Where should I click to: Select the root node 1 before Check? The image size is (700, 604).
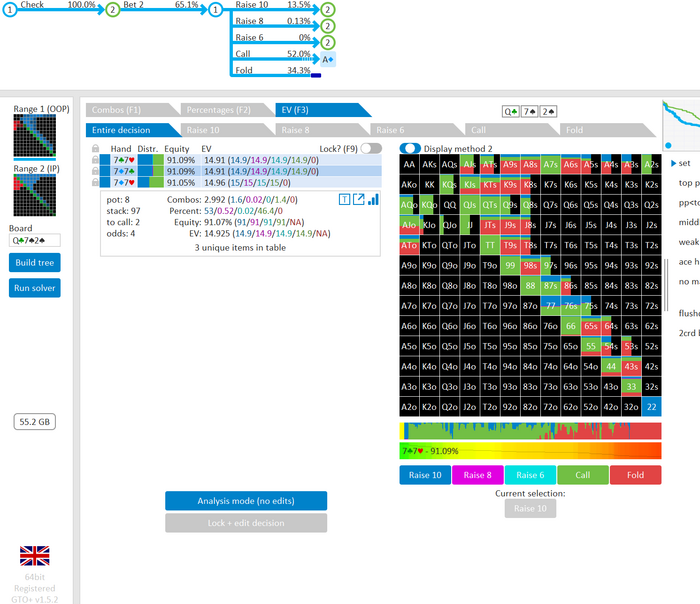[10, 9]
